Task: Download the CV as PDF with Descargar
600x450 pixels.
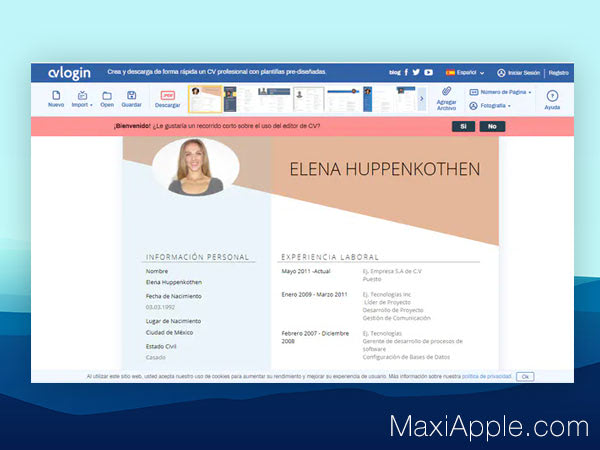Action: (x=168, y=99)
